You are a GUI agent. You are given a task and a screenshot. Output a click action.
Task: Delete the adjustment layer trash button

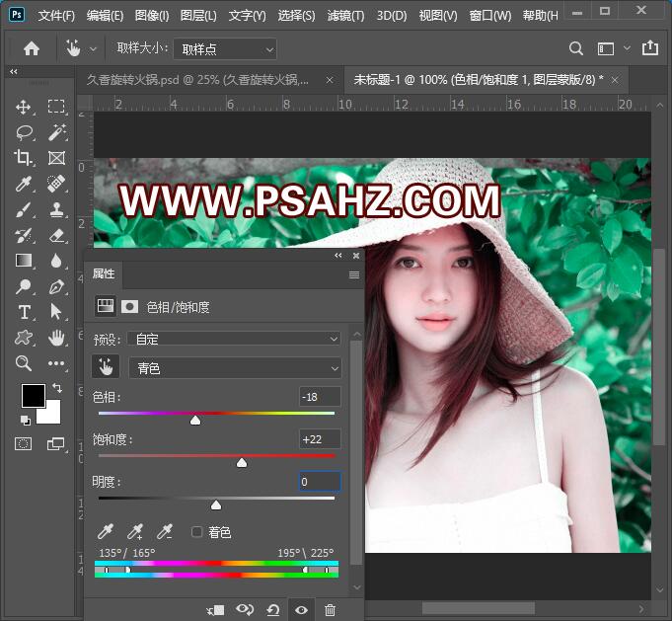pos(330,609)
